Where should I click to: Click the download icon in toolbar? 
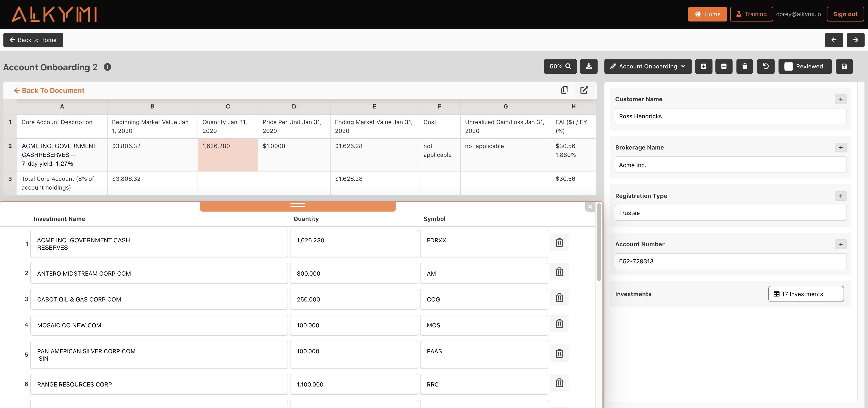(588, 66)
